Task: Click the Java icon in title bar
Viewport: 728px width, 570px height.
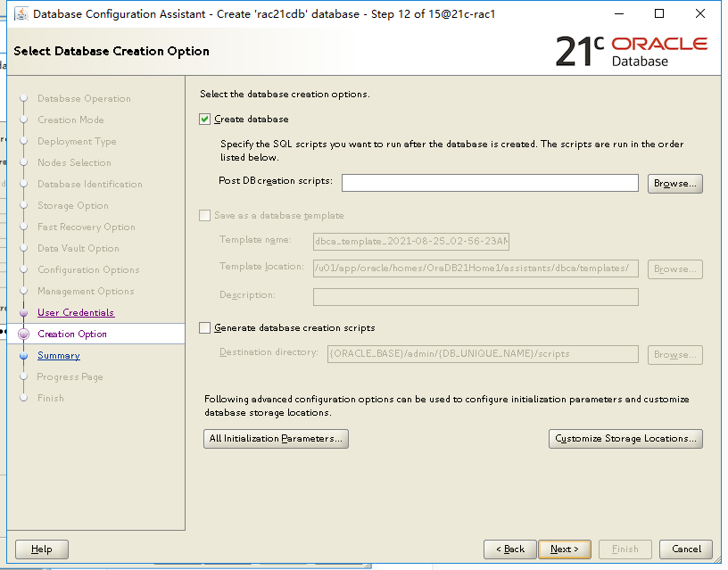Action: click(21, 14)
